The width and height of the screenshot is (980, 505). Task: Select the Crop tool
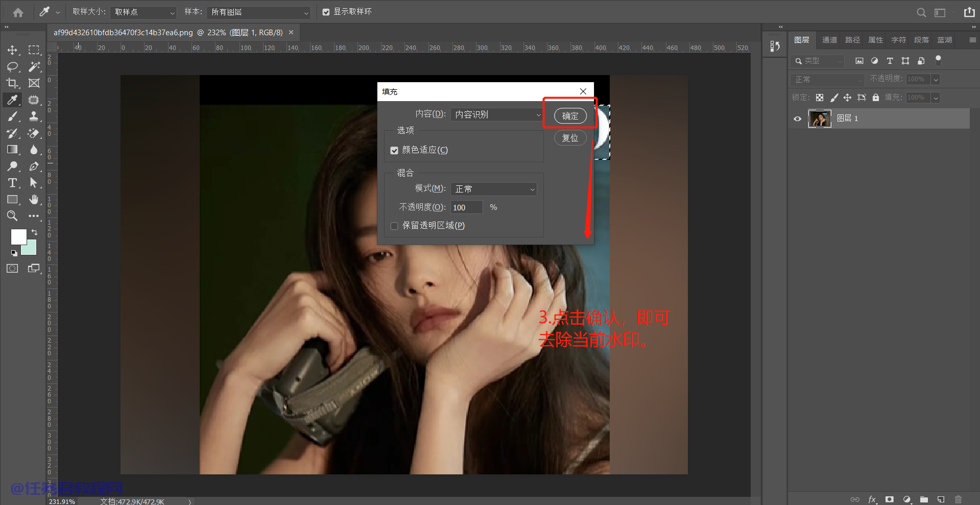[x=12, y=83]
